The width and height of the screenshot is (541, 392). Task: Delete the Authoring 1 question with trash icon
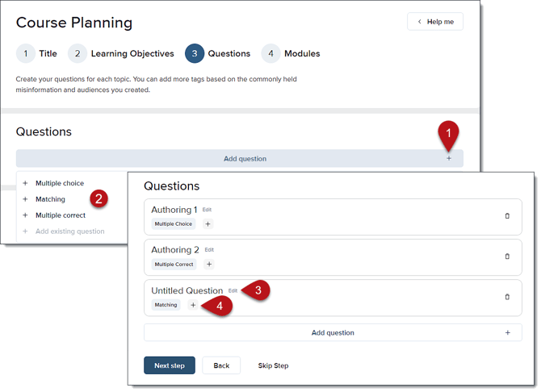507,216
